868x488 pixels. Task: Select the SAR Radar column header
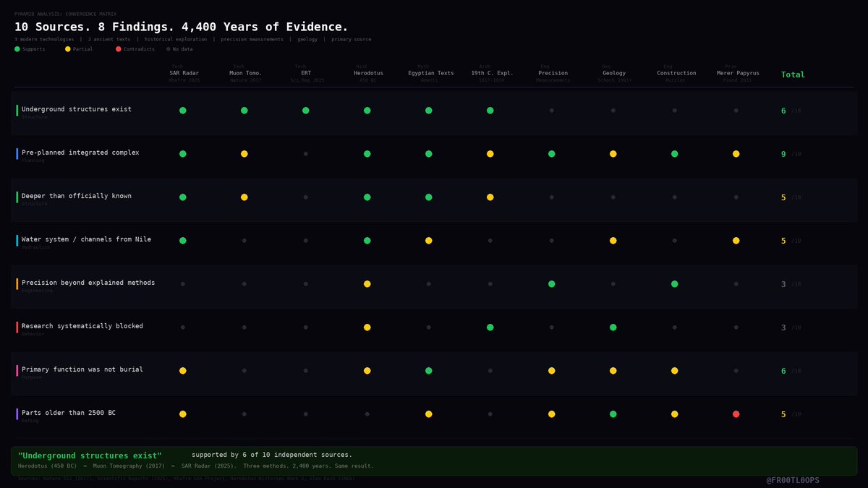184,73
